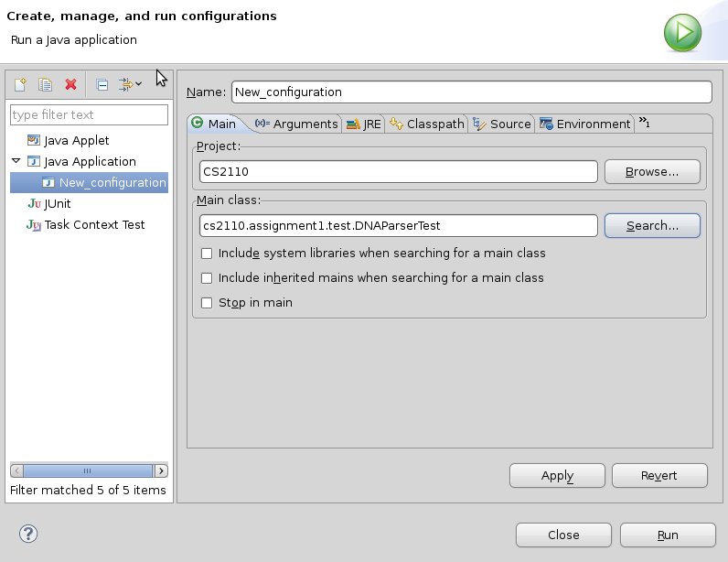Click the Name text field

click(x=471, y=92)
